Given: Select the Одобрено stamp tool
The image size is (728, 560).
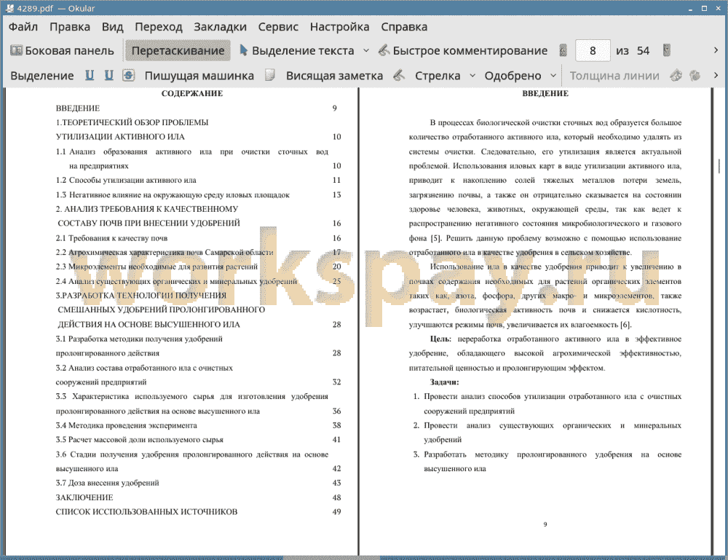Looking at the screenshot, I should click(x=513, y=76).
